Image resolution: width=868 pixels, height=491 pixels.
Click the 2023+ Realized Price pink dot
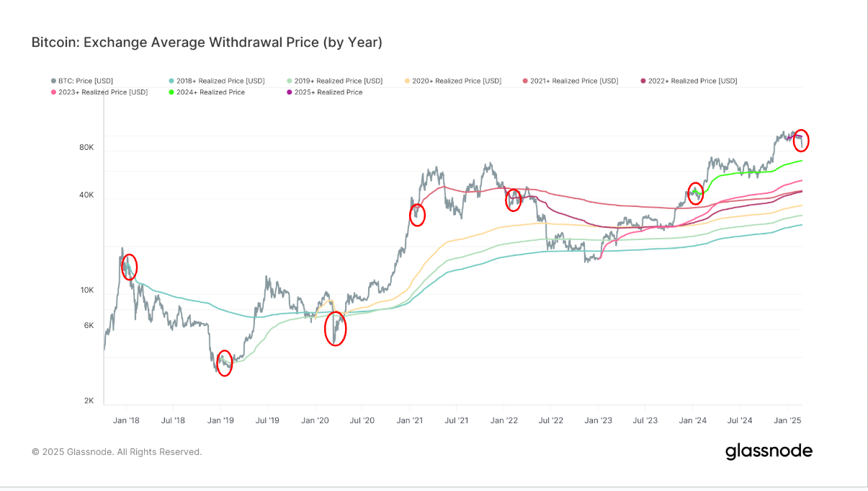click(x=53, y=92)
